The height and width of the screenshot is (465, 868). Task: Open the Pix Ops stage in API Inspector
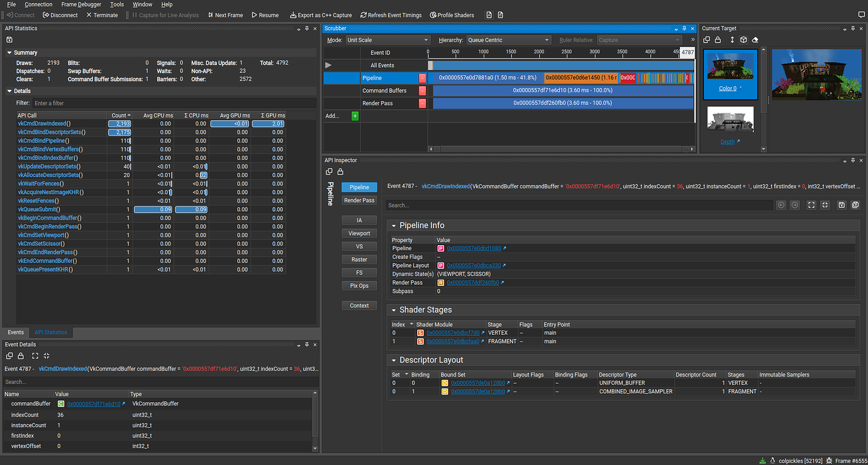[360, 286]
